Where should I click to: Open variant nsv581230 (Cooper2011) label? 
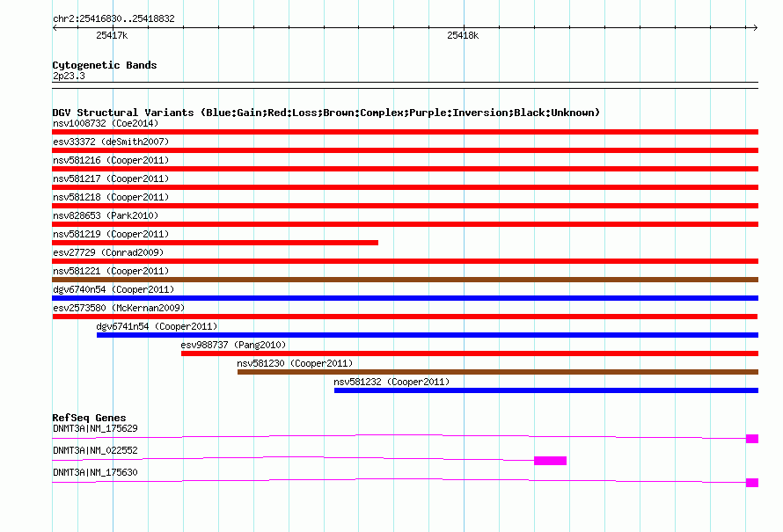pyautogui.click(x=295, y=363)
